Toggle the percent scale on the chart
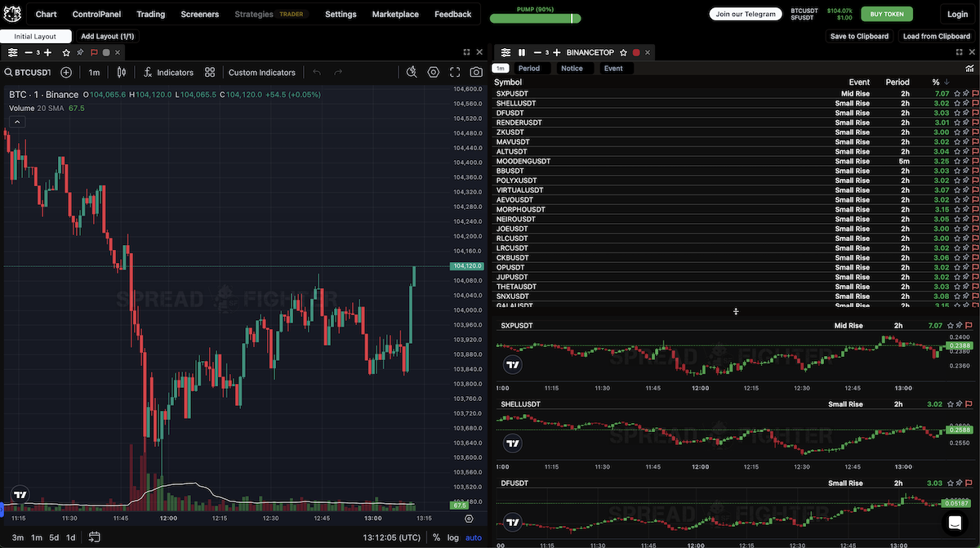This screenshot has height=548, width=980. click(436, 537)
